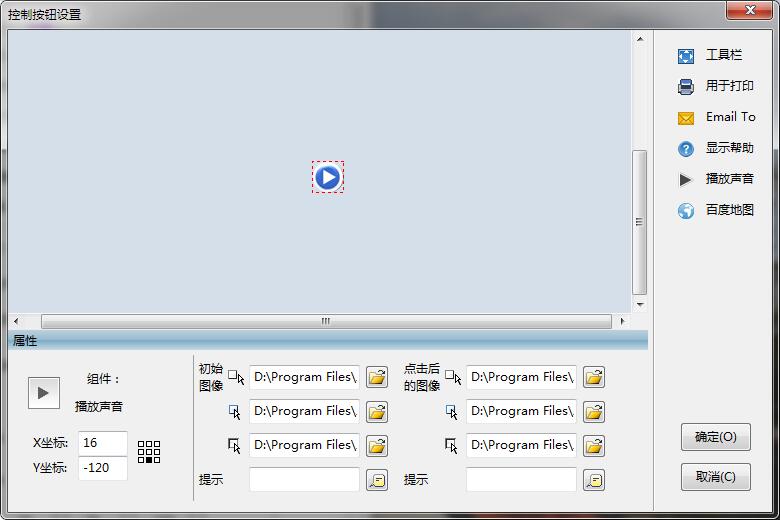
Task: Browse file for third 初始图像 path
Action: [377, 445]
